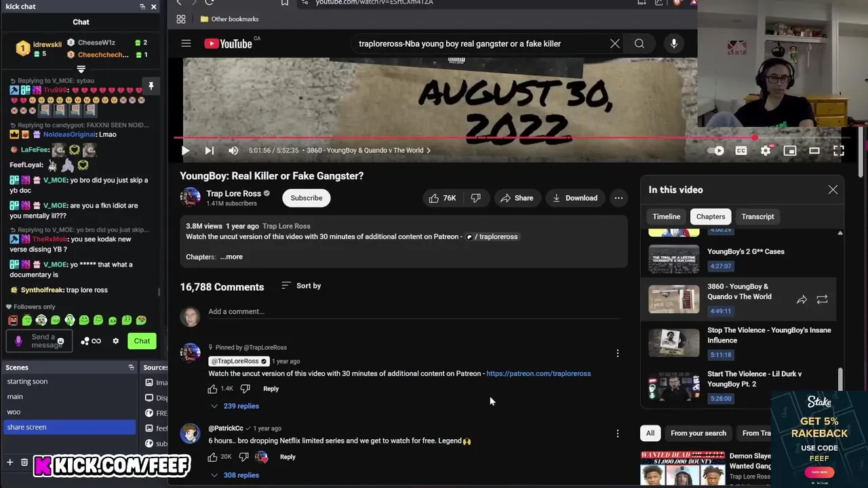The width and height of the screenshot is (868, 488).
Task: Open Trap Lore Ross channel avatar
Action: coord(190,197)
